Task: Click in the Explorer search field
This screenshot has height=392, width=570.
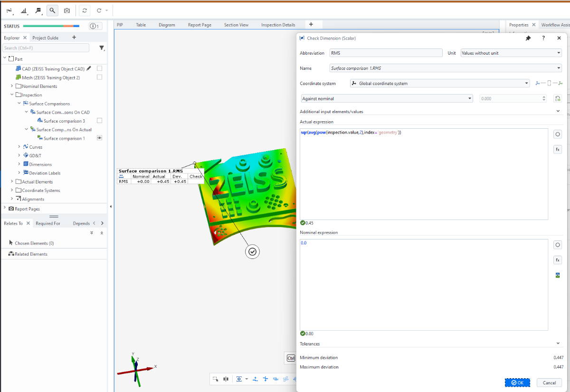Action: pos(46,48)
